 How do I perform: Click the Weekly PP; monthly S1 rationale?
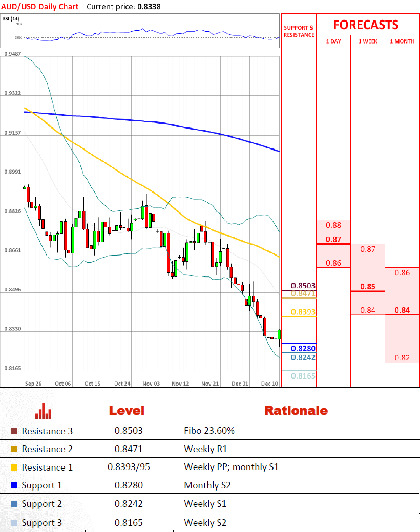point(231,467)
